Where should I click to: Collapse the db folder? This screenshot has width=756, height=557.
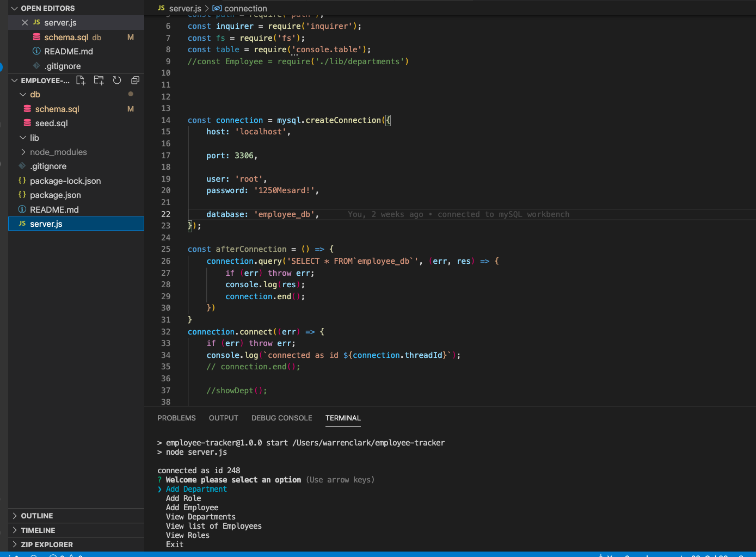[x=23, y=95]
